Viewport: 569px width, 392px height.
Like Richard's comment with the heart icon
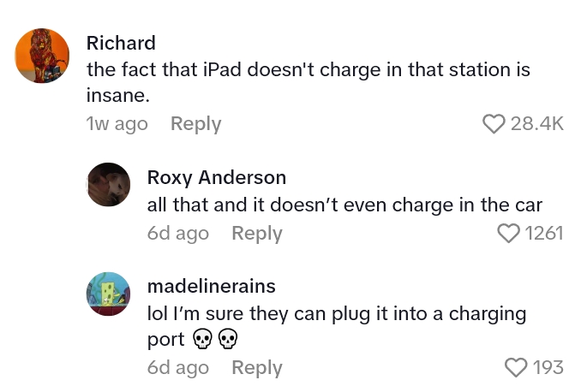[494, 124]
